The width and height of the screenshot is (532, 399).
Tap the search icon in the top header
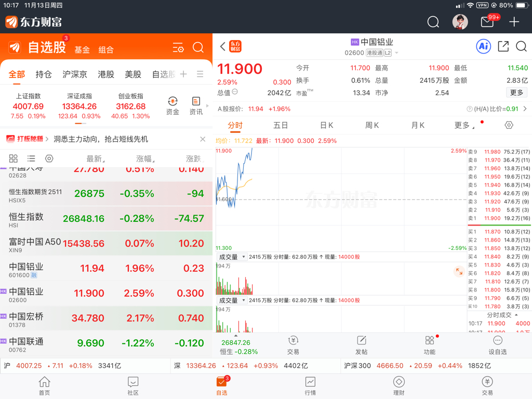[433, 22]
